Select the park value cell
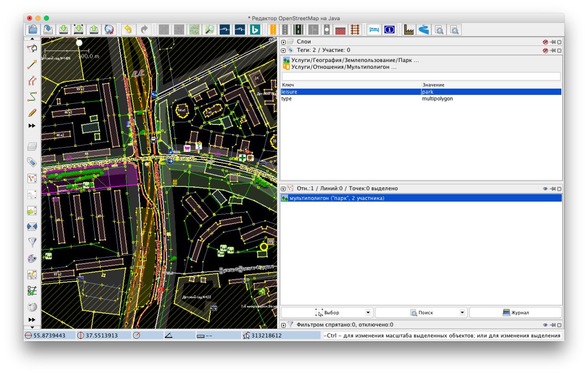Image resolution: width=588 pixels, height=375 pixels. click(x=492, y=92)
